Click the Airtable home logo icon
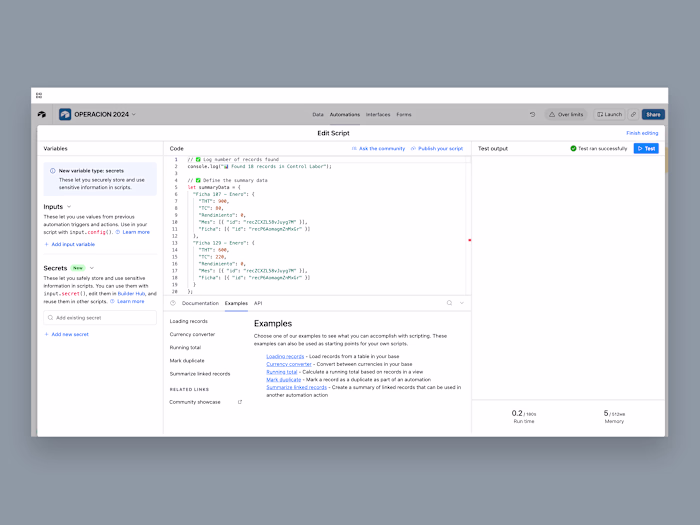 [42, 114]
